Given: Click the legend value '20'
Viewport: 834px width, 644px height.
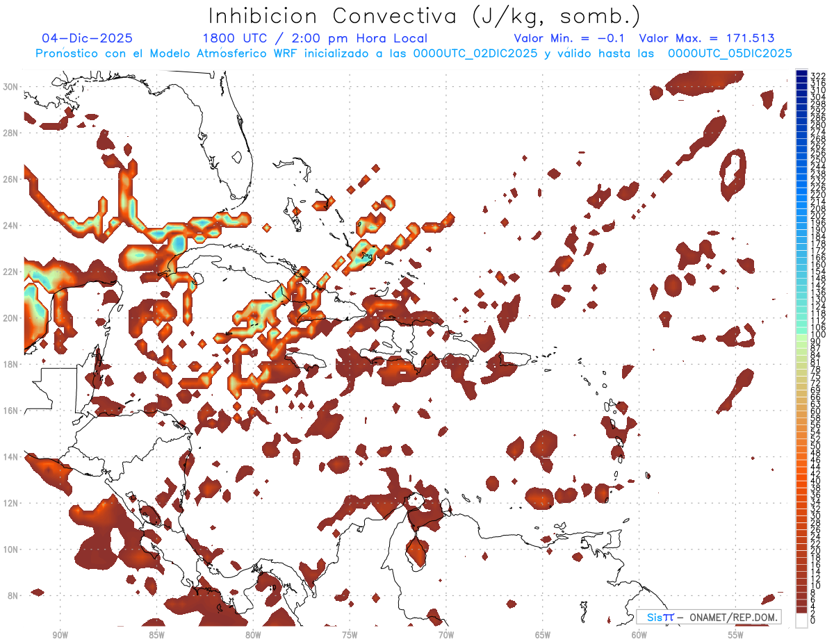Looking at the screenshot, I should click(x=816, y=551).
